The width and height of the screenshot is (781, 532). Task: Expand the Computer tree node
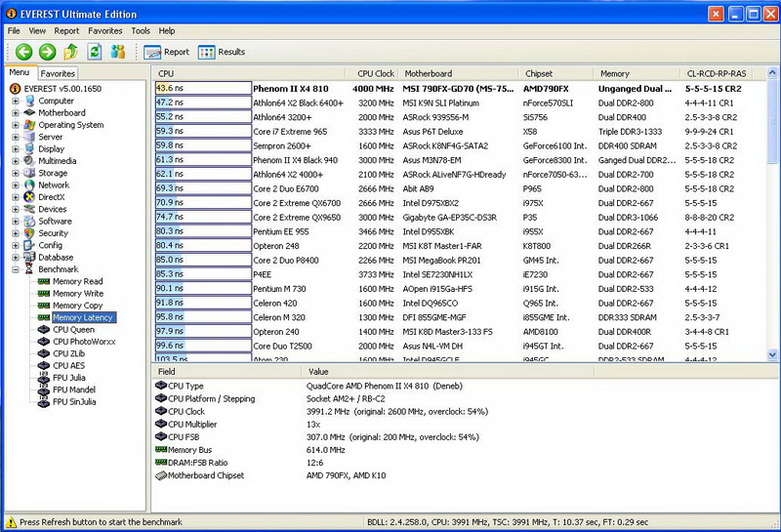[16, 101]
